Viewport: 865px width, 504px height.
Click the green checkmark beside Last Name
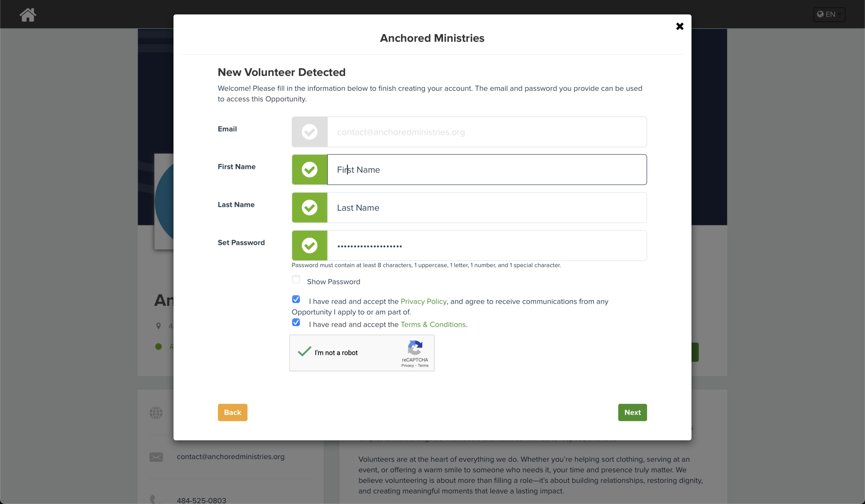click(309, 207)
